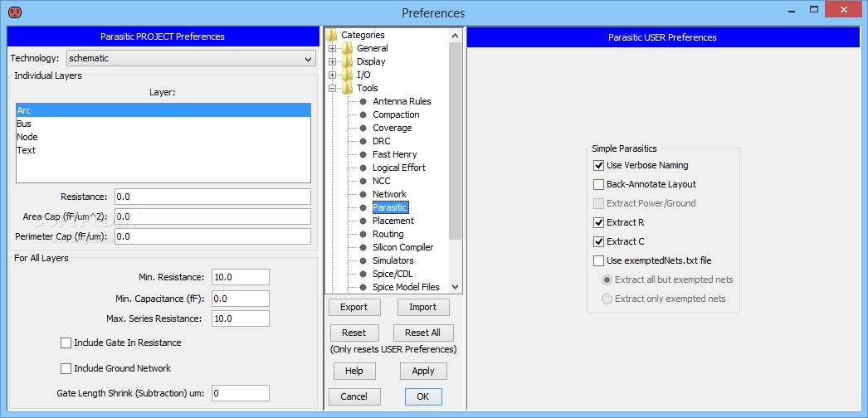
Task: Click the bullet icon beside Compaction
Action: 363,114
